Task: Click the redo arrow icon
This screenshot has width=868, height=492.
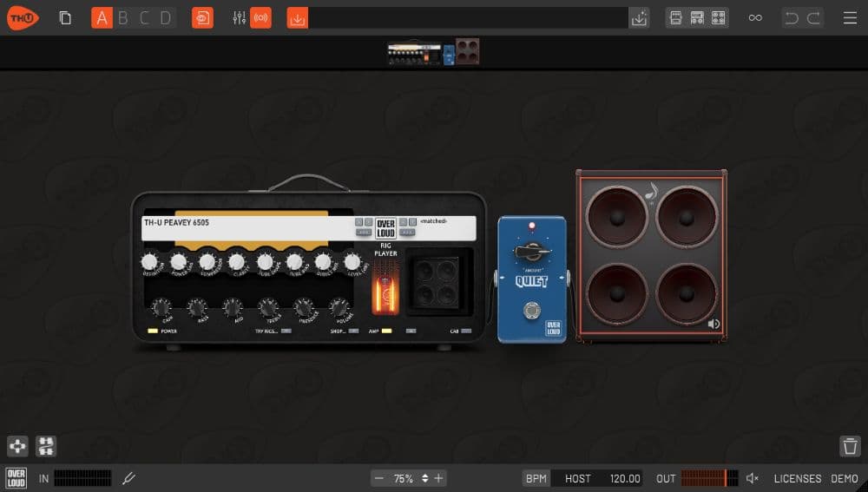Action: coord(813,17)
